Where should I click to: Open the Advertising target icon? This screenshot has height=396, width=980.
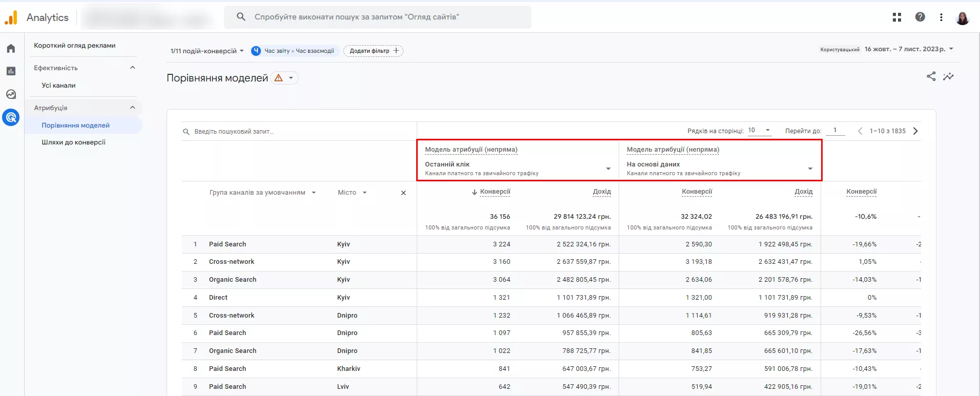[x=11, y=117]
